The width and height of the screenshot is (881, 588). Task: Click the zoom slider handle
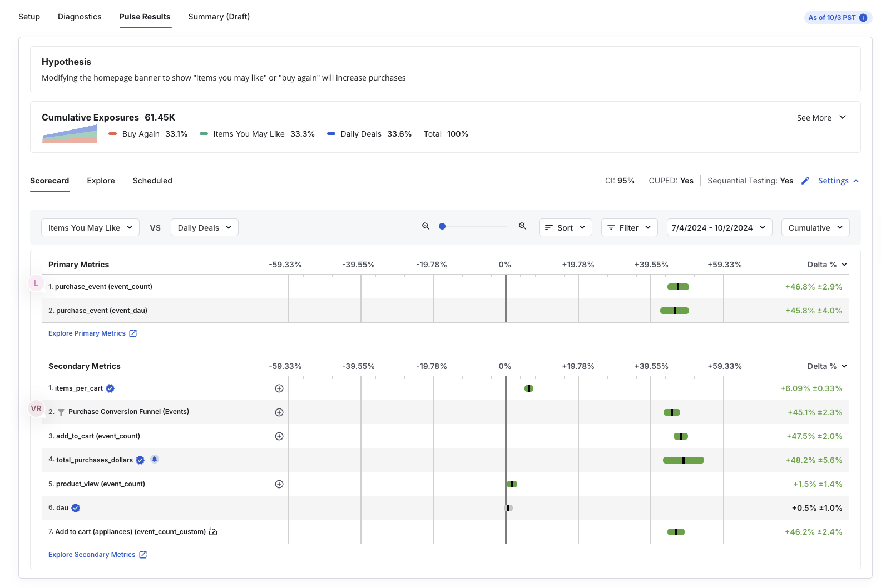442,226
